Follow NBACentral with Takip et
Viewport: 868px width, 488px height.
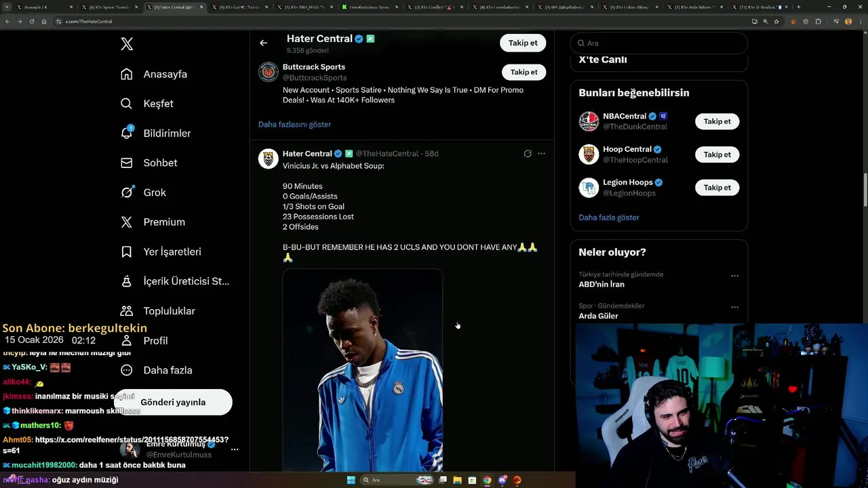tap(717, 121)
